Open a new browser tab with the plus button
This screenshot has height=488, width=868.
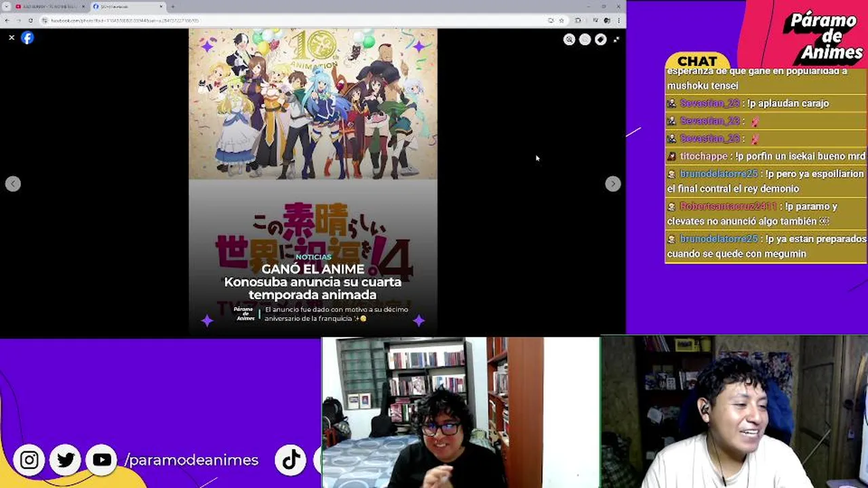tap(172, 7)
